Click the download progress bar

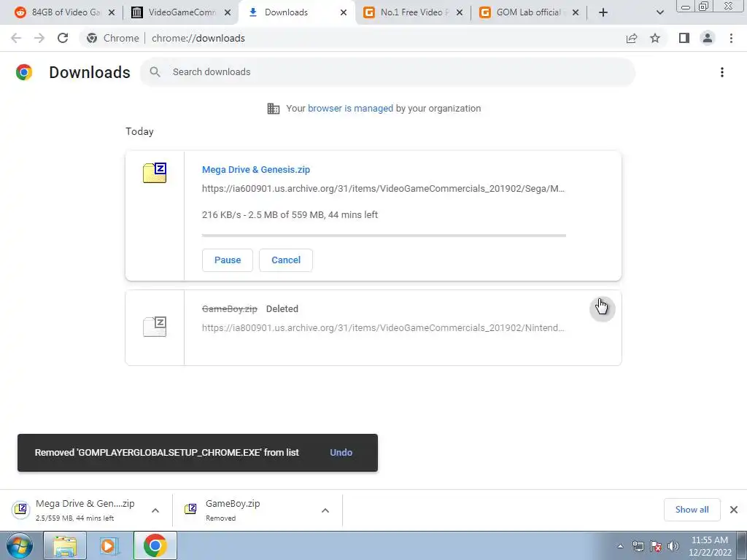click(x=384, y=236)
